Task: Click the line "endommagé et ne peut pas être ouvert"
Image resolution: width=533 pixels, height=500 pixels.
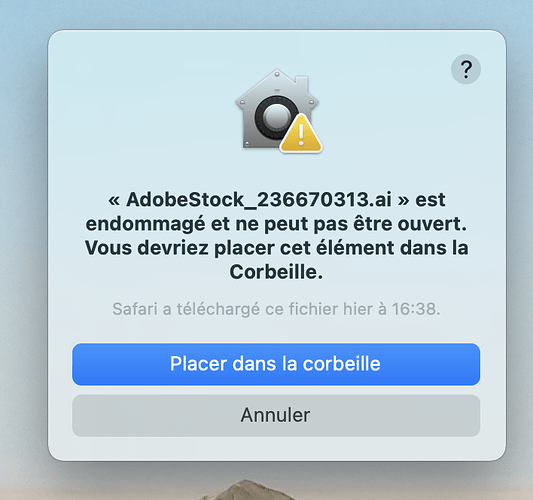Action: point(274,224)
